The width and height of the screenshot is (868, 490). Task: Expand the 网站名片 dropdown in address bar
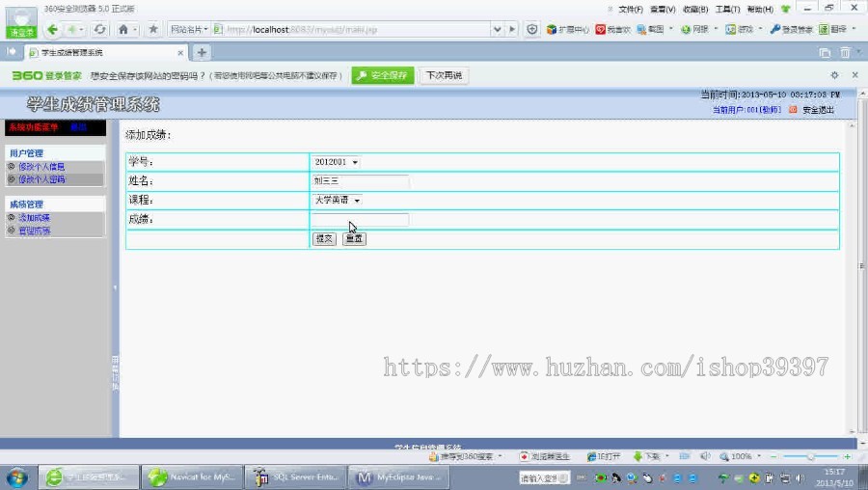point(189,29)
